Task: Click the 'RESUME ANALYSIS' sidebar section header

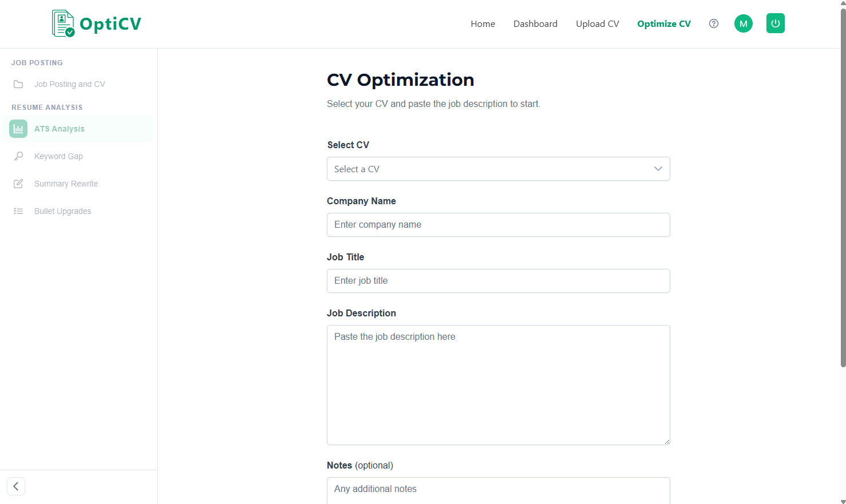Action: pos(47,108)
